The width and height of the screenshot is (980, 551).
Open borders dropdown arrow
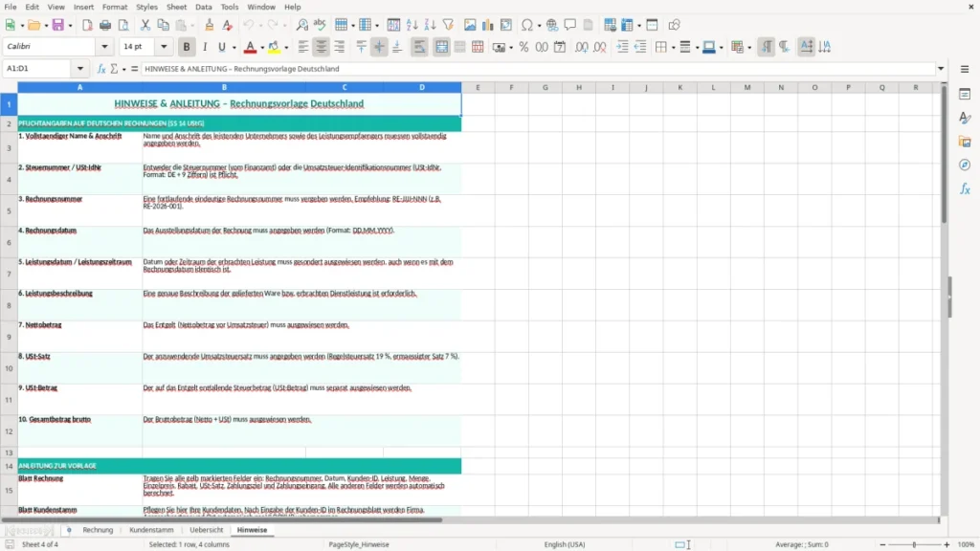pos(673,48)
